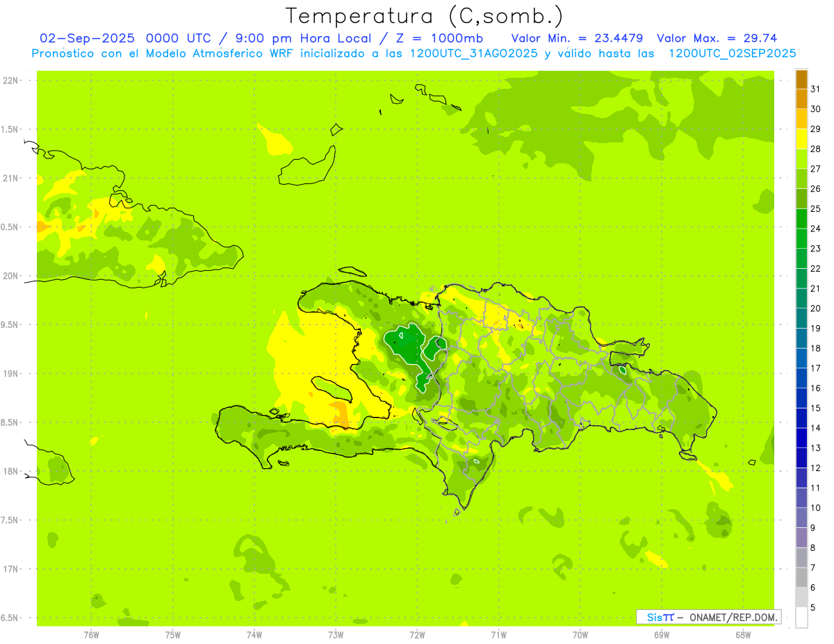The height and width of the screenshot is (644, 834).
Task: Click the '22N' latitude axis label
Action: 11,81
